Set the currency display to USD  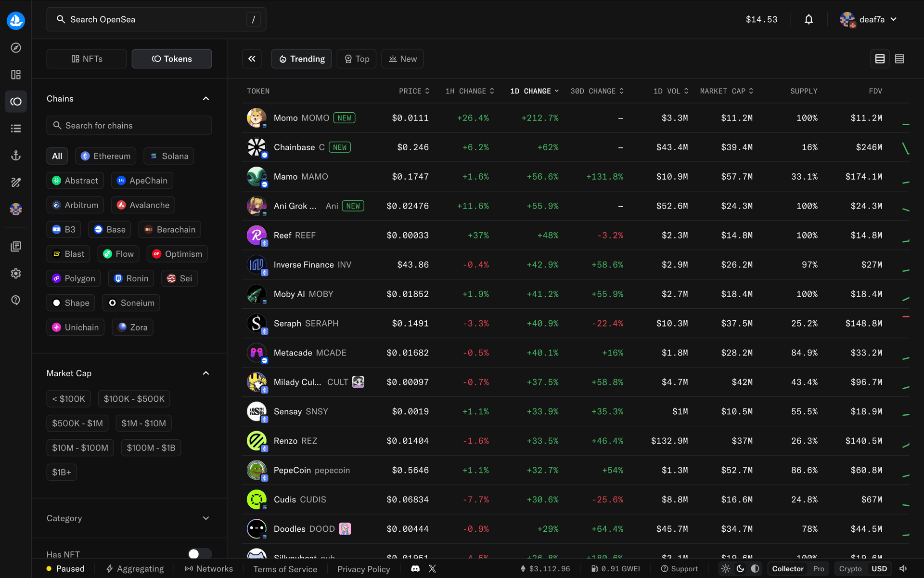879,569
